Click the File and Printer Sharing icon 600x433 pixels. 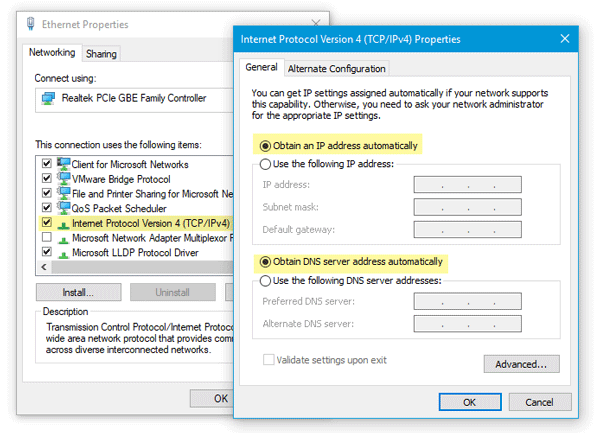pos(64,194)
